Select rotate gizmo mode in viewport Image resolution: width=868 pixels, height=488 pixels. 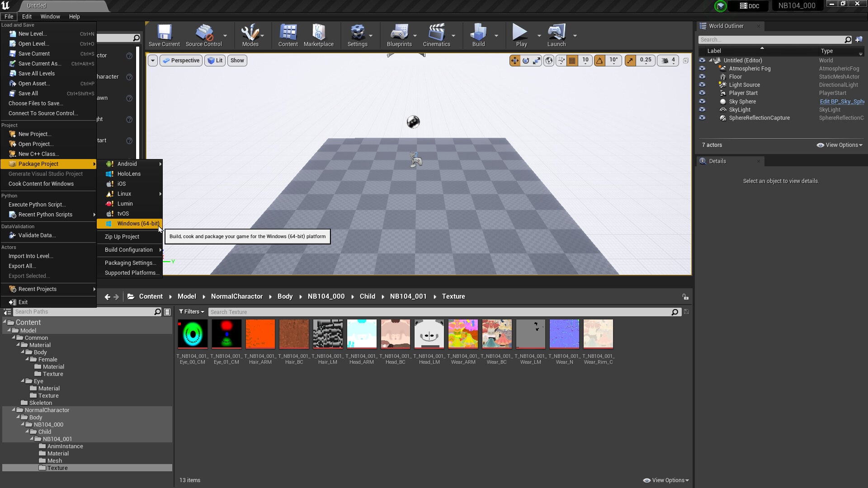(x=526, y=61)
